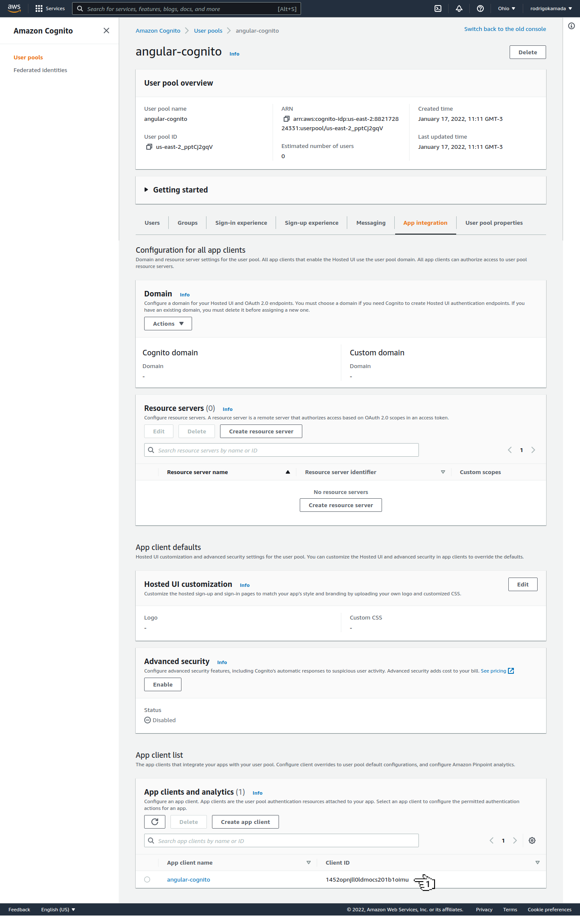Click Create app client button
Screen dimensions: 580x924
(245, 822)
